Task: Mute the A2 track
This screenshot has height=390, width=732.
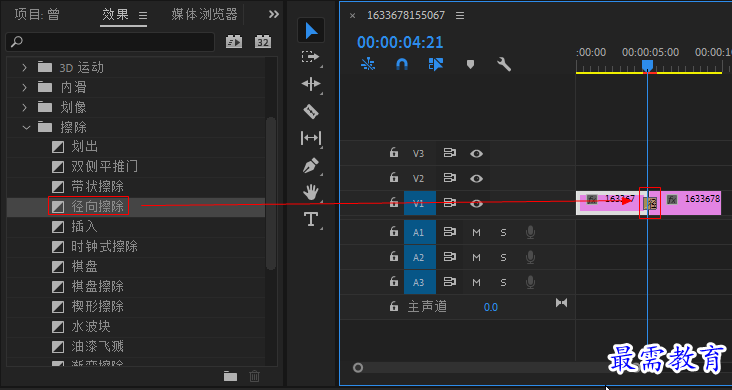Action: click(x=476, y=257)
